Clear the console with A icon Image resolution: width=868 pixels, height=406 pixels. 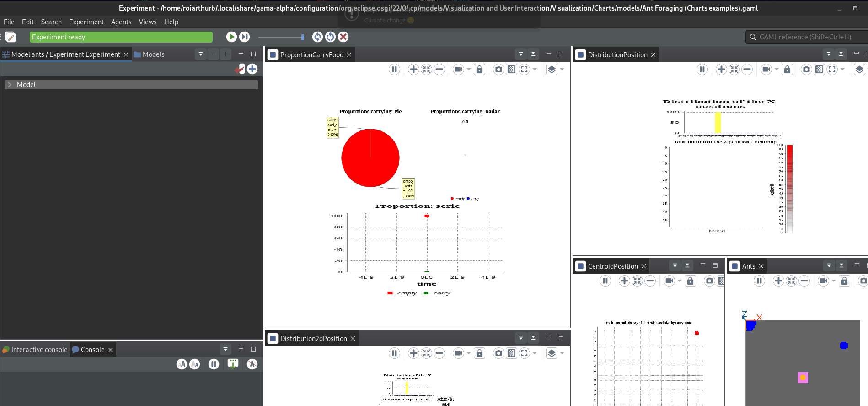tap(252, 364)
